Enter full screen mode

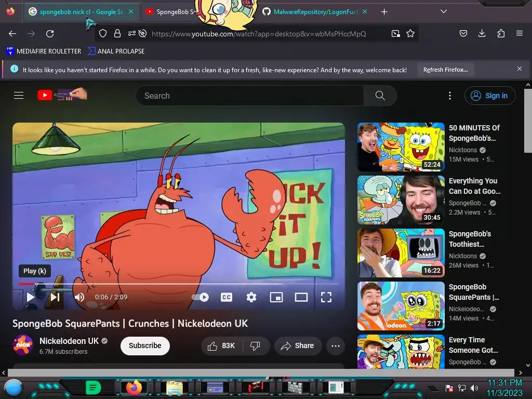tap(326, 297)
